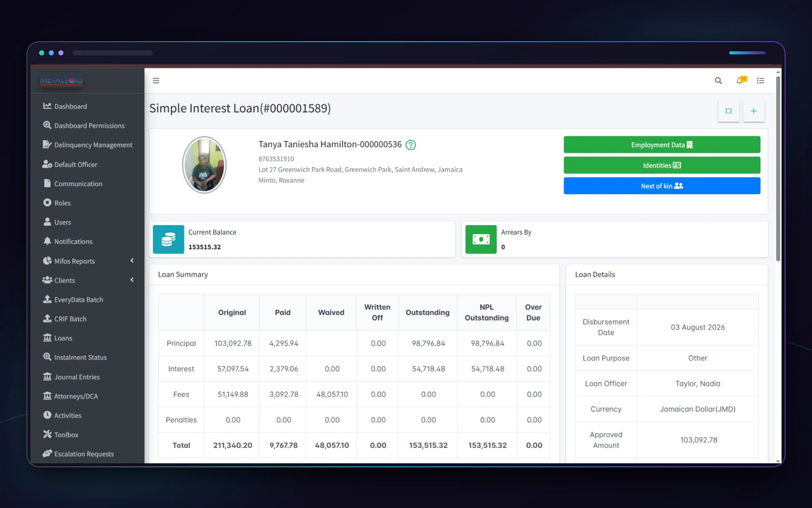Click loan officer Taylor, Nadia
This screenshot has height=508, width=812.
(x=697, y=384)
